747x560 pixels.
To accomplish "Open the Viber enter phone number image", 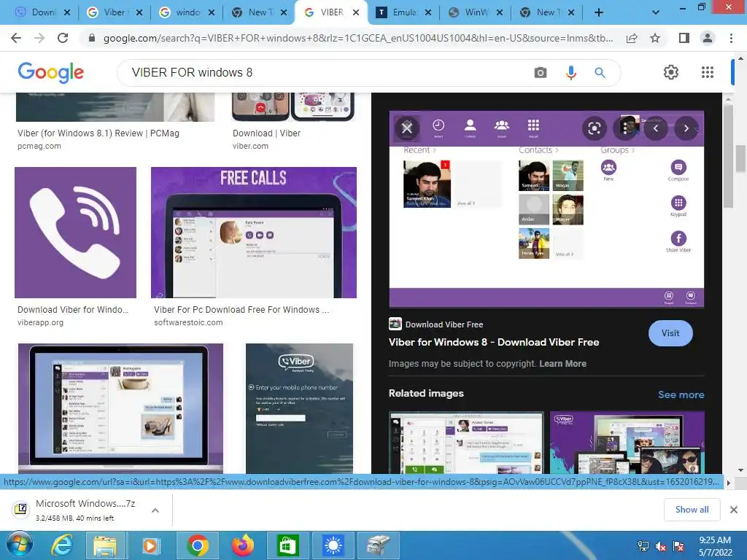I will point(299,408).
